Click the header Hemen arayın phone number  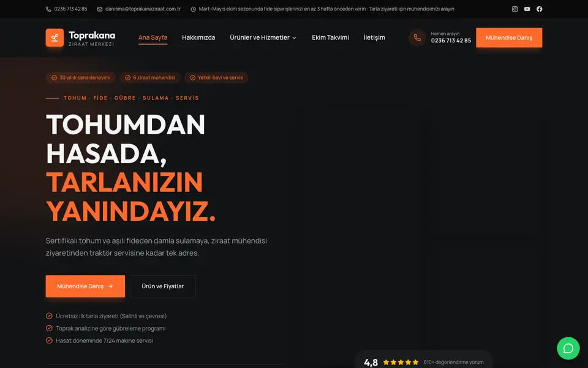coord(451,40)
